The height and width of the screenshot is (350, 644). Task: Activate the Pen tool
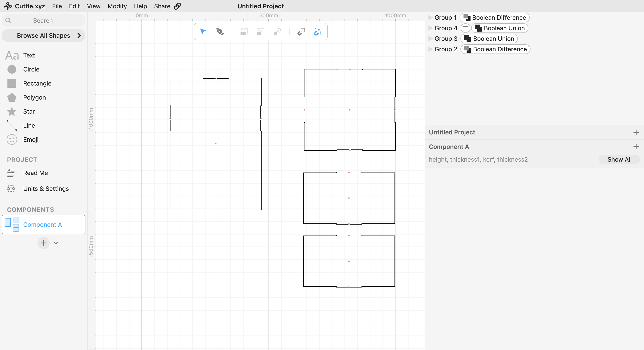(219, 32)
